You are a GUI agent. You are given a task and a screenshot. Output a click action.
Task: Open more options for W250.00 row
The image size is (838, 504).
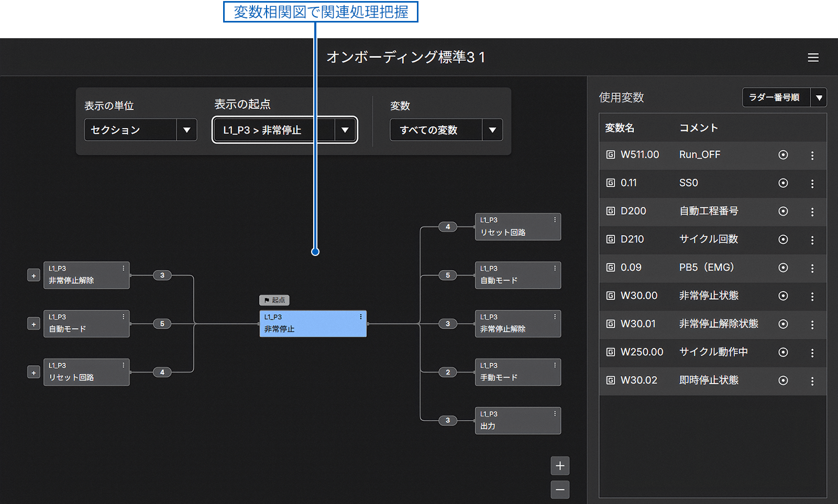[812, 353]
